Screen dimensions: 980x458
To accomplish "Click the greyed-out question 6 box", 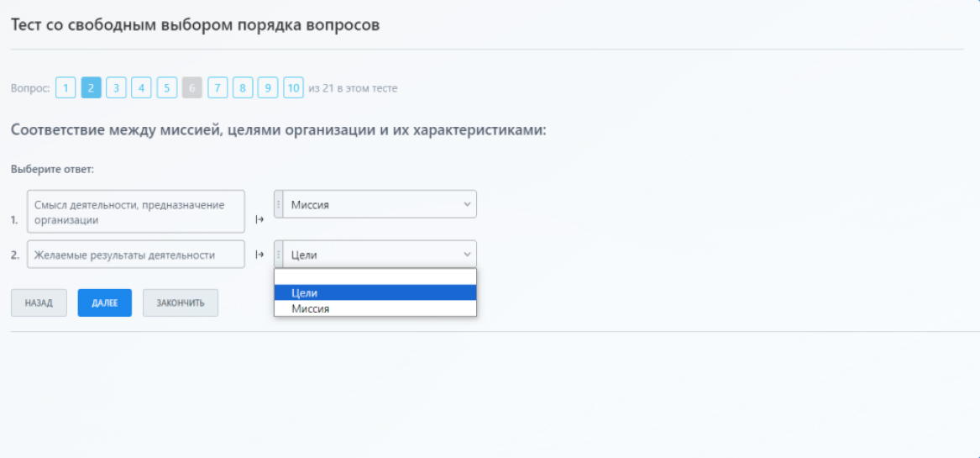I will tap(192, 87).
